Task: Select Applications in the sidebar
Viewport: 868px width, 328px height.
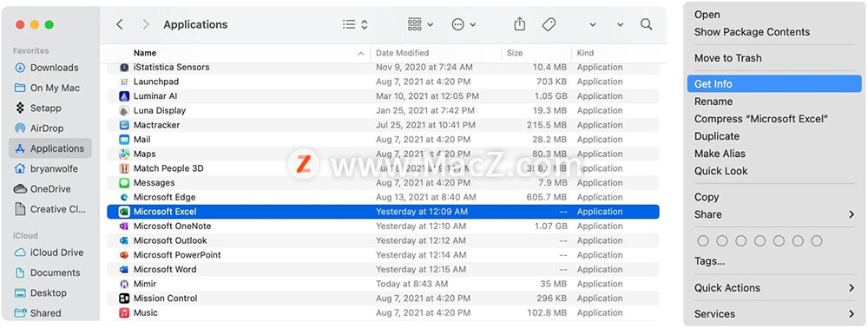Action: click(x=50, y=148)
